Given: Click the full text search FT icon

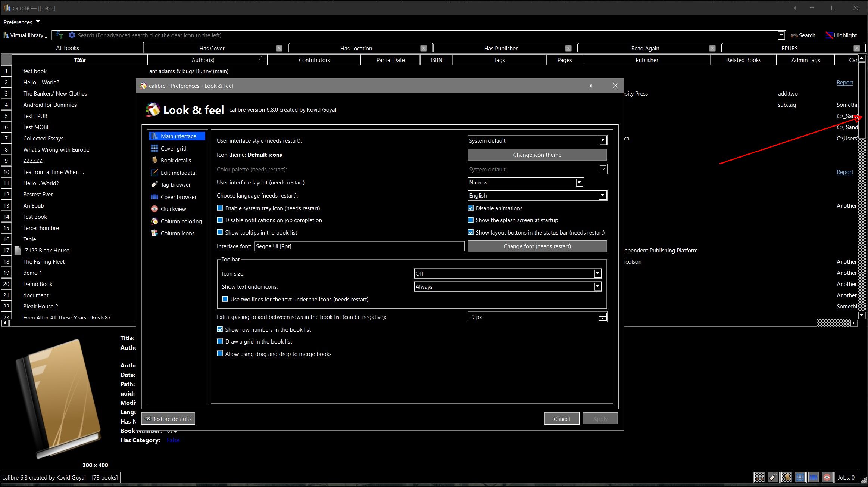Looking at the screenshot, I should tap(59, 35).
